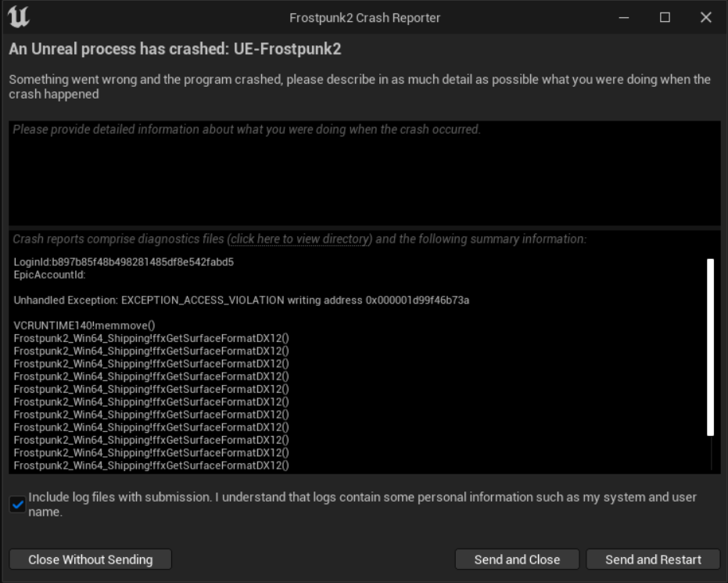Close the Frostpunk2 Crash Reporter window
Viewport: 728px width, 583px height.
(x=705, y=18)
